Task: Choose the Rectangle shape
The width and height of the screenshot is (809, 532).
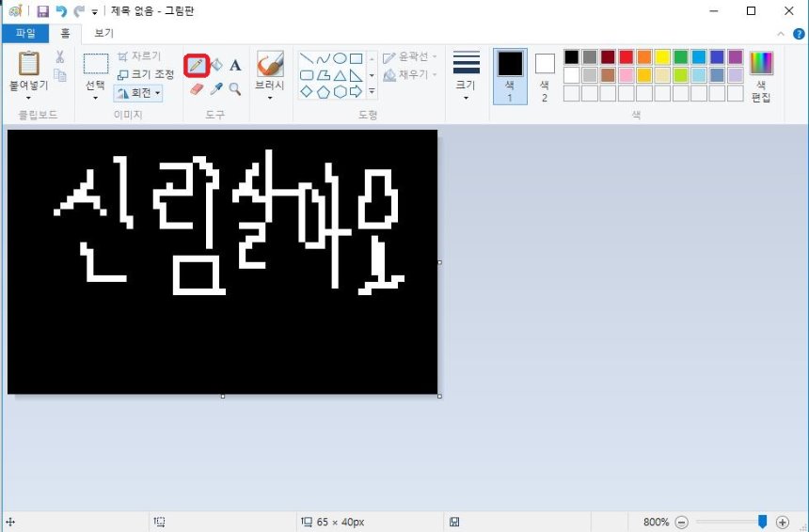Action: (356, 59)
